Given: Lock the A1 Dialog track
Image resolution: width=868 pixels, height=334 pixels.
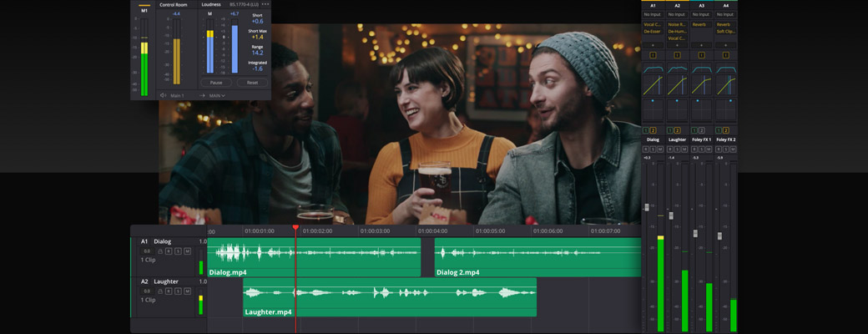Looking at the screenshot, I should pyautogui.click(x=159, y=251).
